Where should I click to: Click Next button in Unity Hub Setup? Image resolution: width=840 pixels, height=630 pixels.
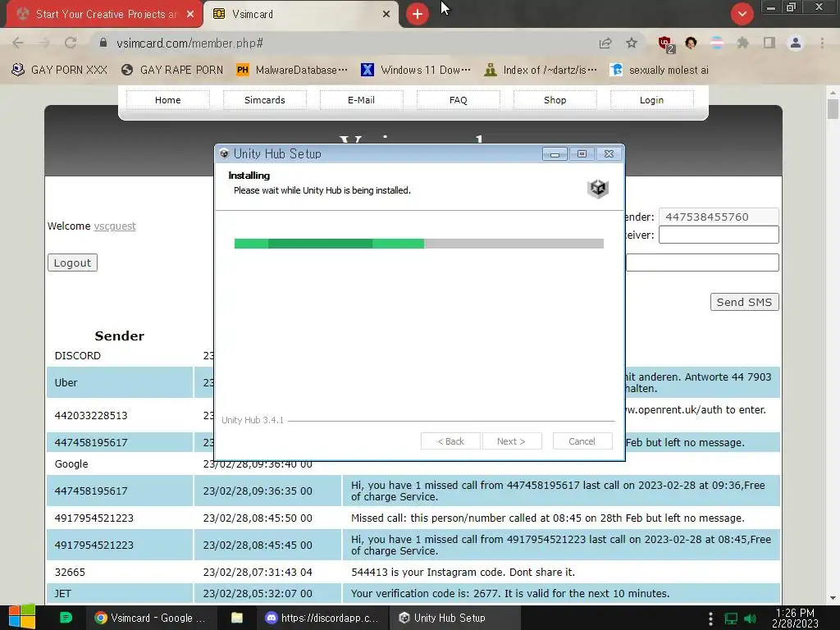pos(511,441)
